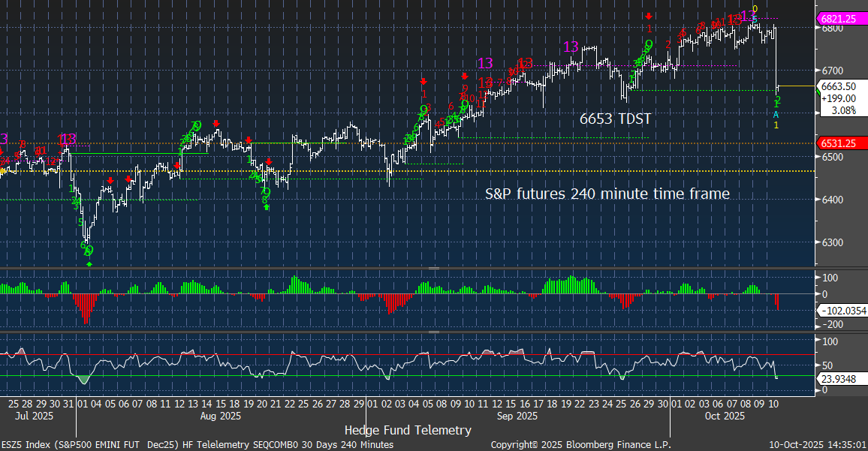Click the divider handle between price and histogram panels
The image size is (868, 451).
pos(434,268)
